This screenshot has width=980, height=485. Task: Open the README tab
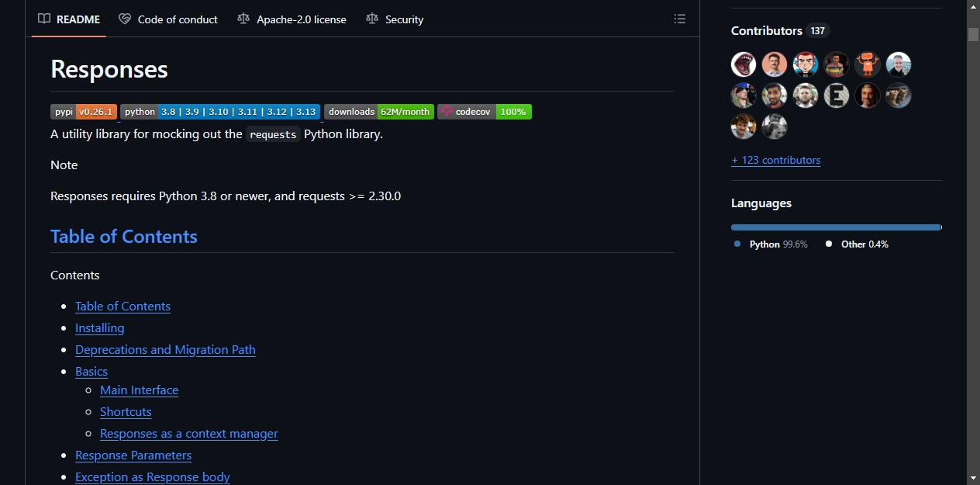click(x=69, y=19)
